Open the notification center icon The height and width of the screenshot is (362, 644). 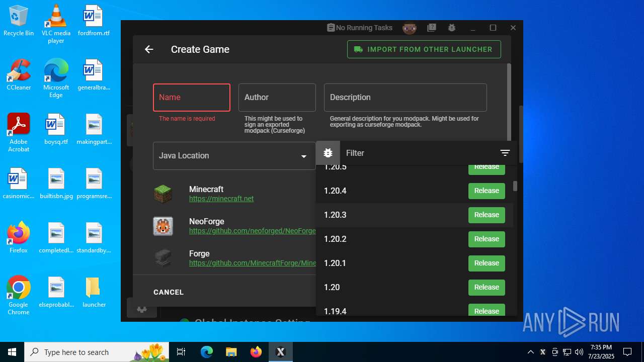point(627,352)
